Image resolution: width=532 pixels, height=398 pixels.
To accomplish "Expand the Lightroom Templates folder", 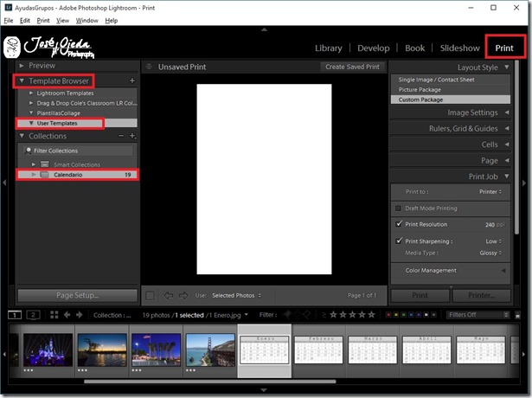I will [x=31, y=93].
